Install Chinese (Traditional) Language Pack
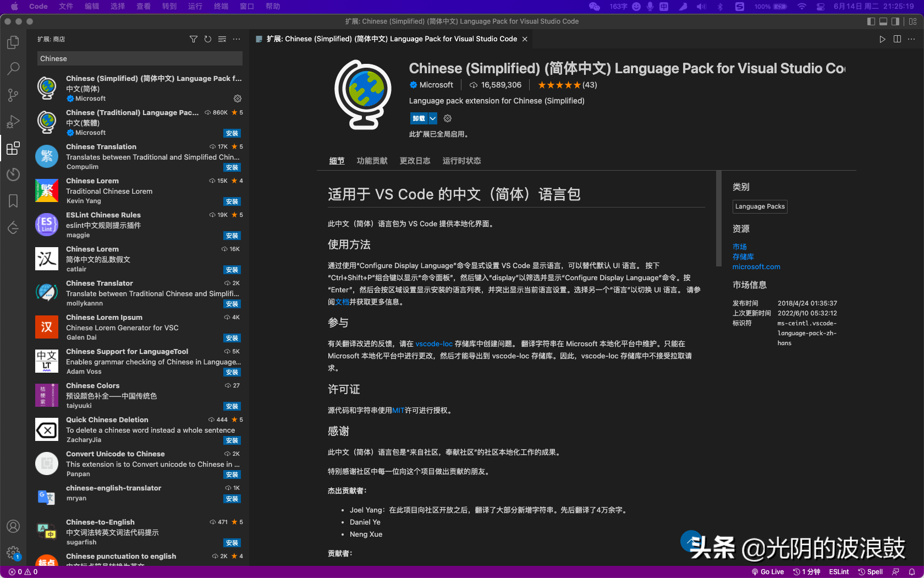Viewport: 924px width, 578px height. pyautogui.click(x=232, y=133)
